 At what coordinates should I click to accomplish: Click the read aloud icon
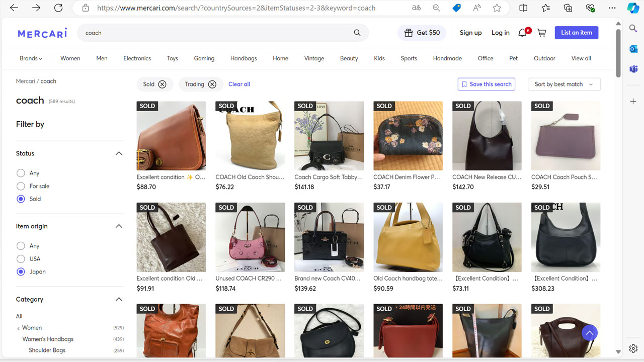coord(477,8)
